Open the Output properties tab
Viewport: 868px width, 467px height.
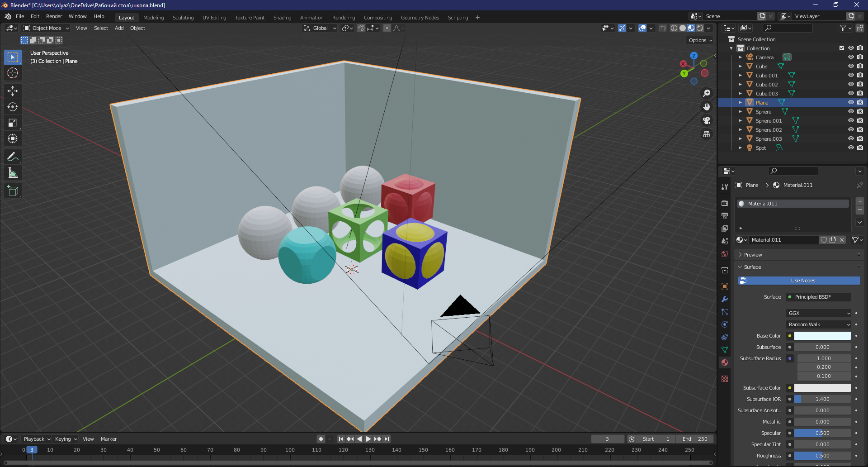click(x=725, y=215)
